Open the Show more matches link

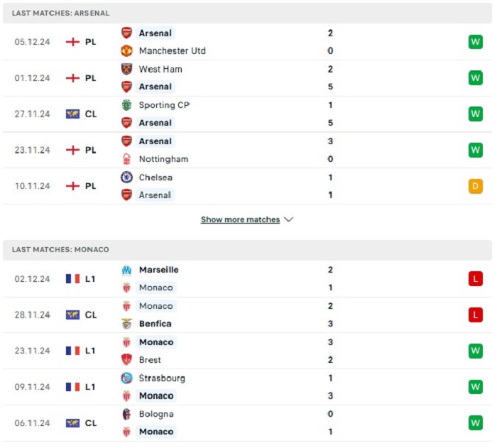pos(240,219)
